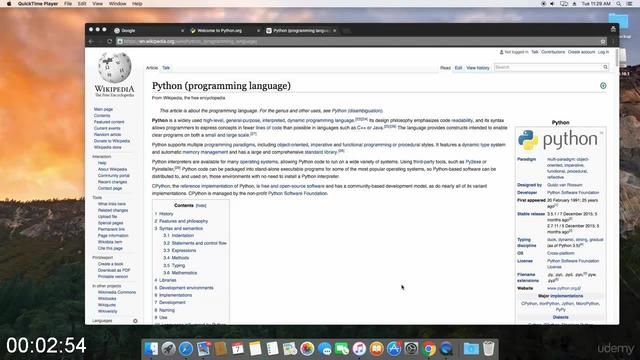This screenshot has width=640, height=360.
Task: Open Finder from the dock
Action: pyautogui.click(x=151, y=349)
